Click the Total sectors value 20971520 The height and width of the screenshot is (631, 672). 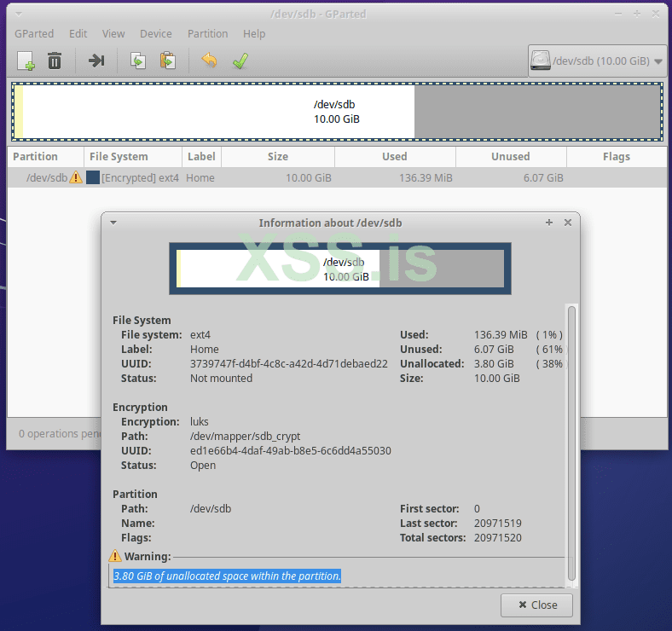click(497, 537)
